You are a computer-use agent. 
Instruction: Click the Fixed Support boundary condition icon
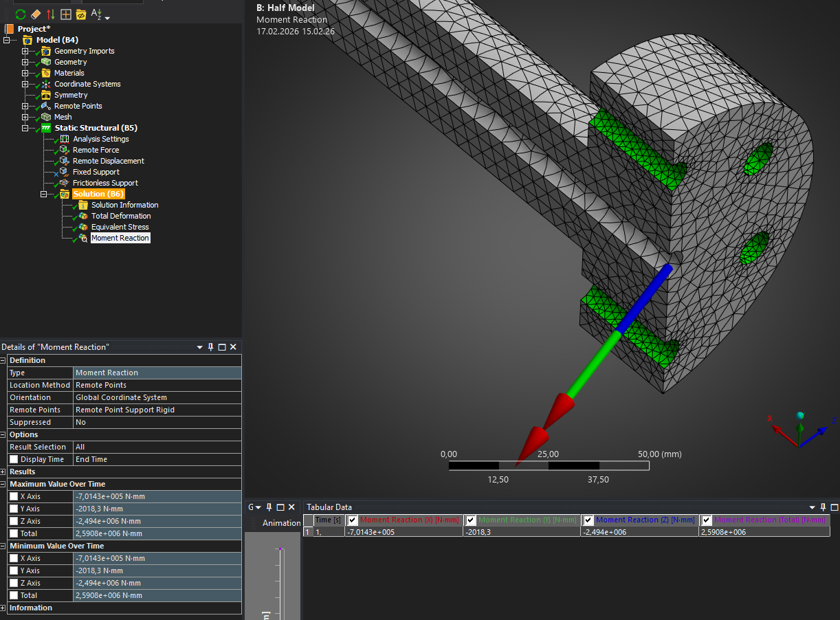tap(64, 172)
